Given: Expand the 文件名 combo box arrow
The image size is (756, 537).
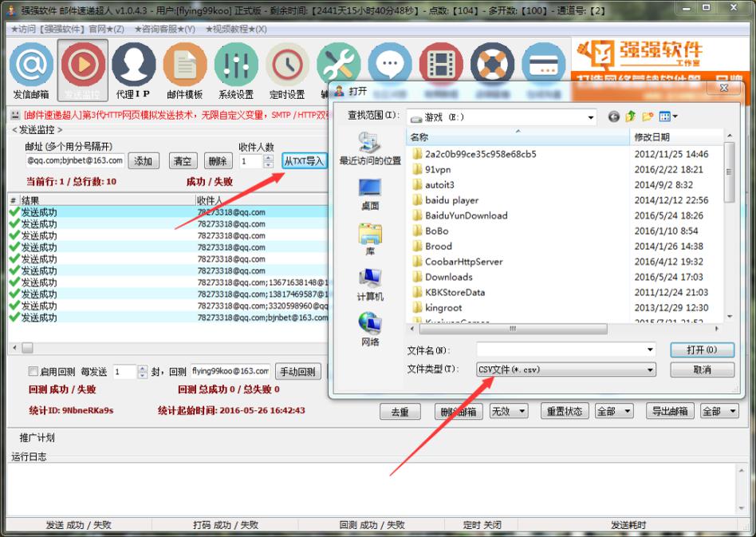Looking at the screenshot, I should 650,349.
